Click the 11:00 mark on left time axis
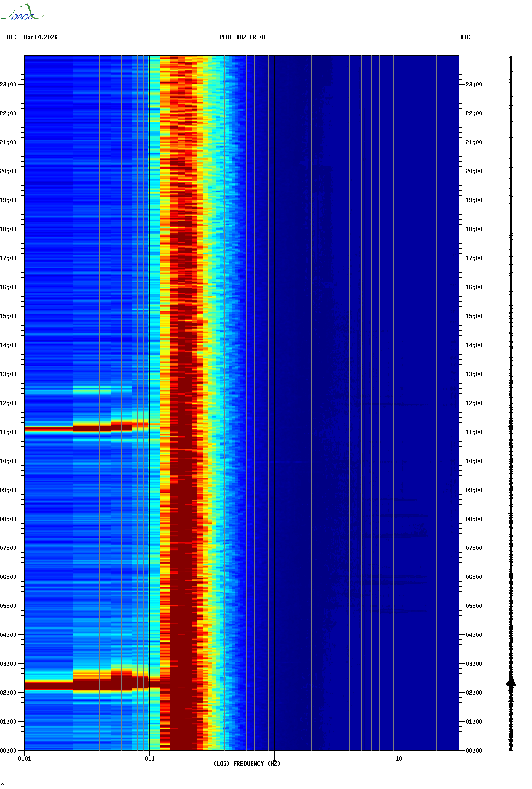This screenshot has width=532, height=789. (x=9, y=432)
